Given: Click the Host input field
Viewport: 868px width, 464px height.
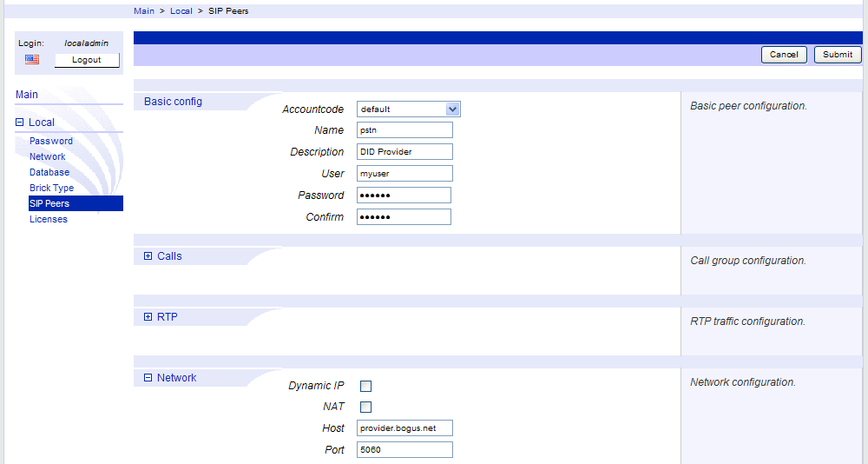Looking at the screenshot, I should click(404, 428).
